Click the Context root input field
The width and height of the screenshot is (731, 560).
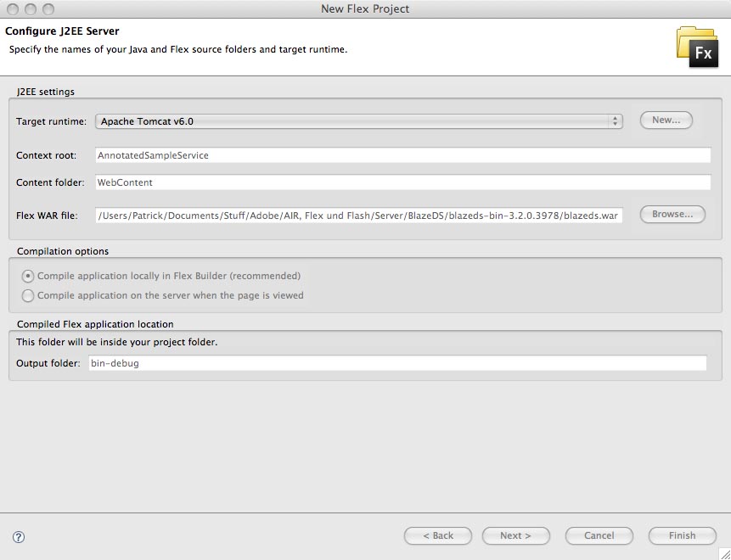point(402,155)
